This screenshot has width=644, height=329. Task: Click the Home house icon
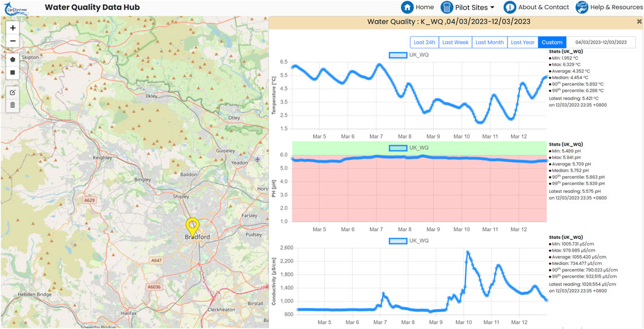tap(407, 7)
